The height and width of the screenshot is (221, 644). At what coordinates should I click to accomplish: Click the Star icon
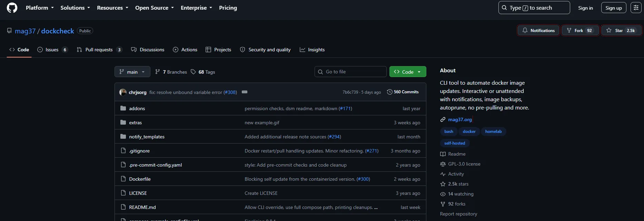609,30
